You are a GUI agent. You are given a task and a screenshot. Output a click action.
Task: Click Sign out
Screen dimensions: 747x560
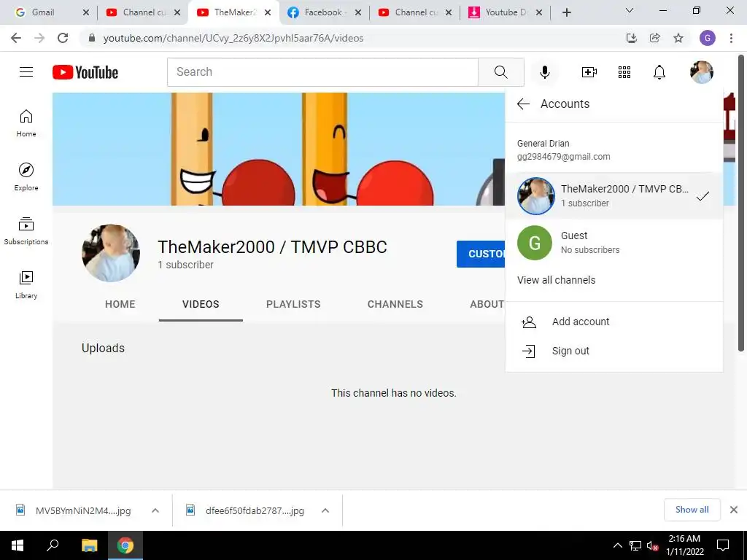[614, 351]
